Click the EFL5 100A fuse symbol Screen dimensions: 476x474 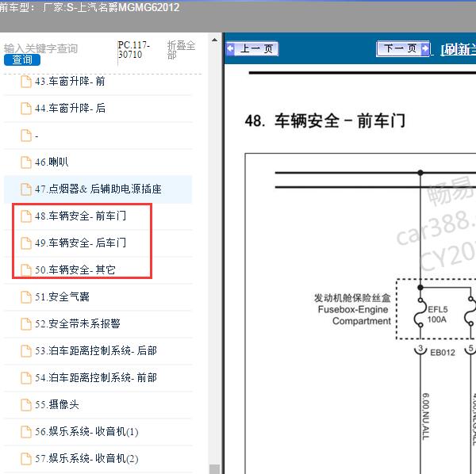point(419,312)
